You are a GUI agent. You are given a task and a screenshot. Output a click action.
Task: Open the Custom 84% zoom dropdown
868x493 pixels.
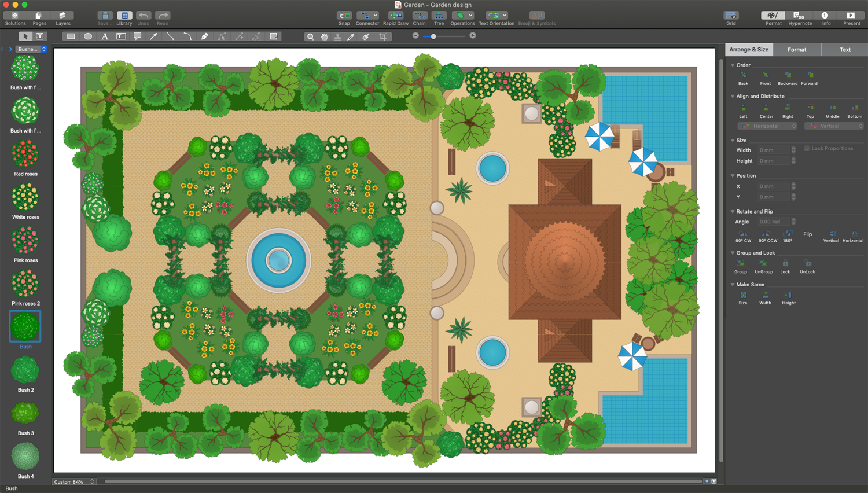pyautogui.click(x=74, y=481)
